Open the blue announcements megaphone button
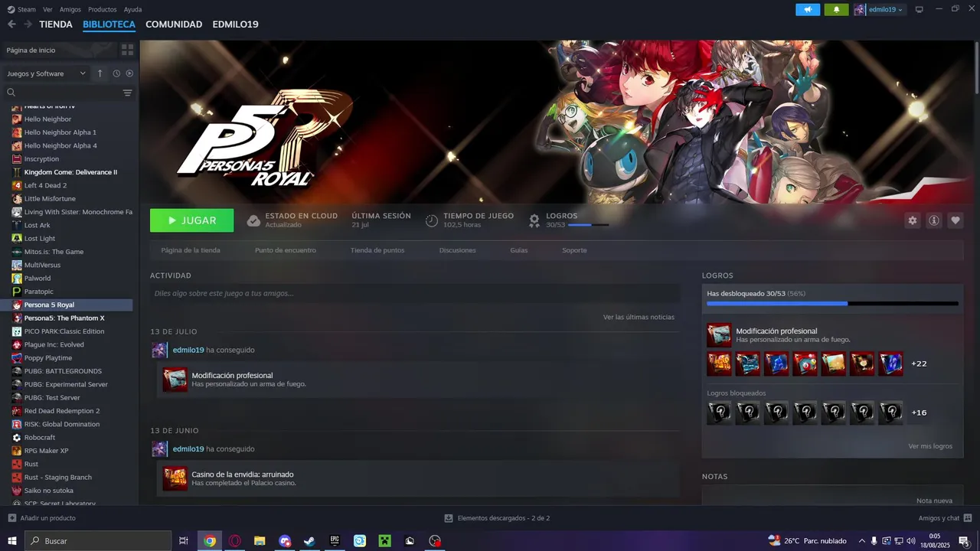This screenshot has height=551, width=980. [808, 10]
